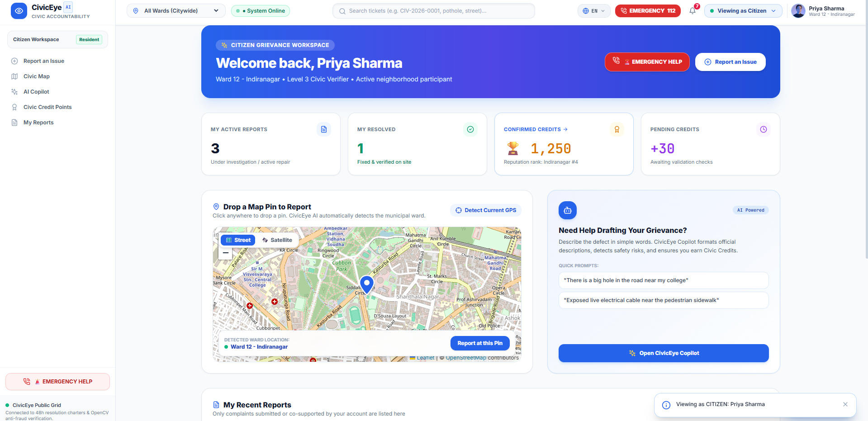Click sidebar EMERGENCY HELP button
The image size is (868, 421).
[57, 382]
